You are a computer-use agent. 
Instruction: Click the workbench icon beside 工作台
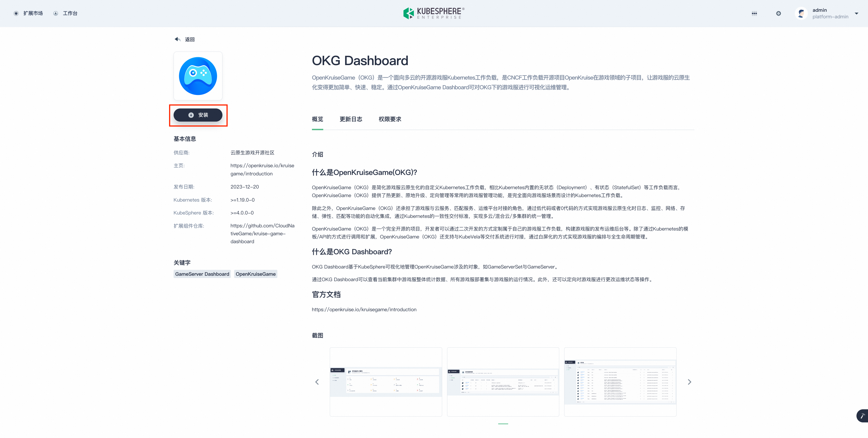[56, 14]
